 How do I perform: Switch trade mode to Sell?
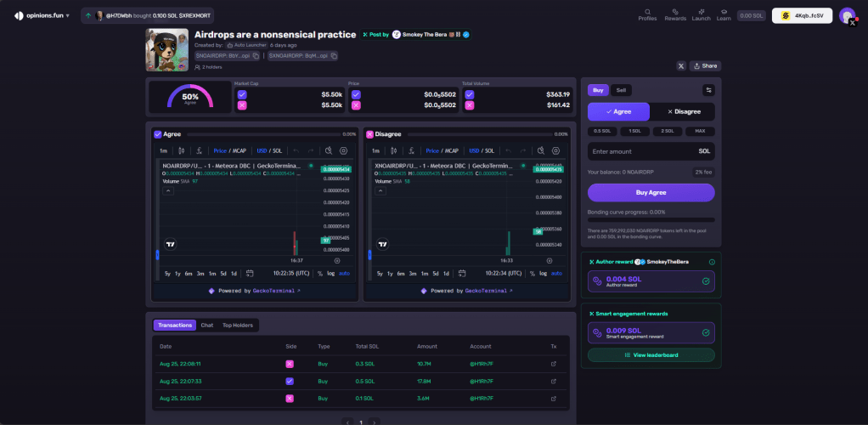pyautogui.click(x=621, y=90)
